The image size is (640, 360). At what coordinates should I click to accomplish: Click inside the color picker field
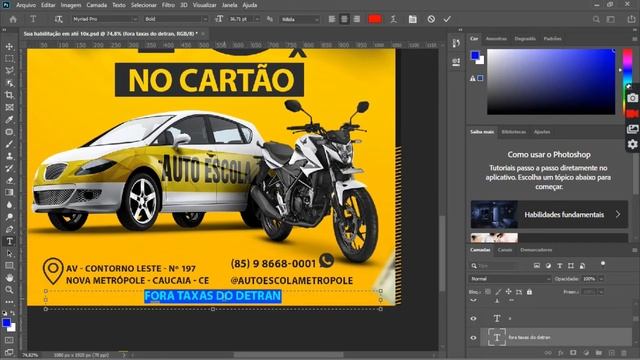click(x=551, y=82)
